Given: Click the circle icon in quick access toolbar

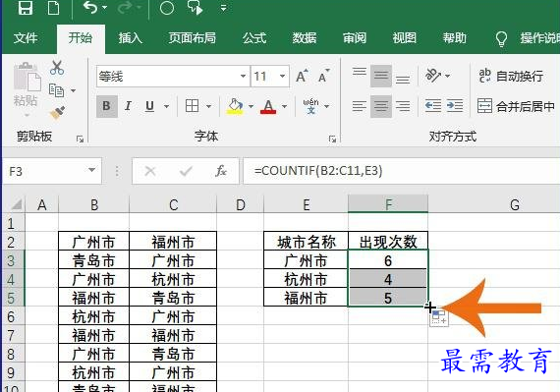Looking at the screenshot, I should [167, 8].
